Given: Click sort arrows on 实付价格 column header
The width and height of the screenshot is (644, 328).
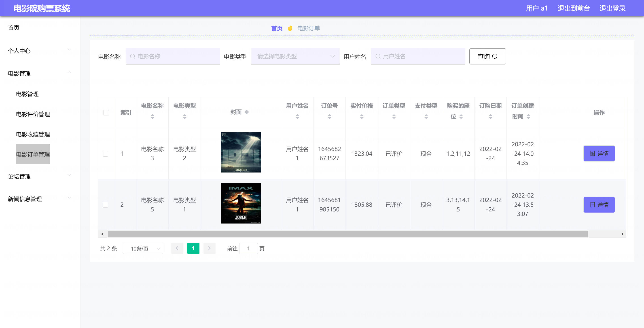Looking at the screenshot, I should click(362, 117).
